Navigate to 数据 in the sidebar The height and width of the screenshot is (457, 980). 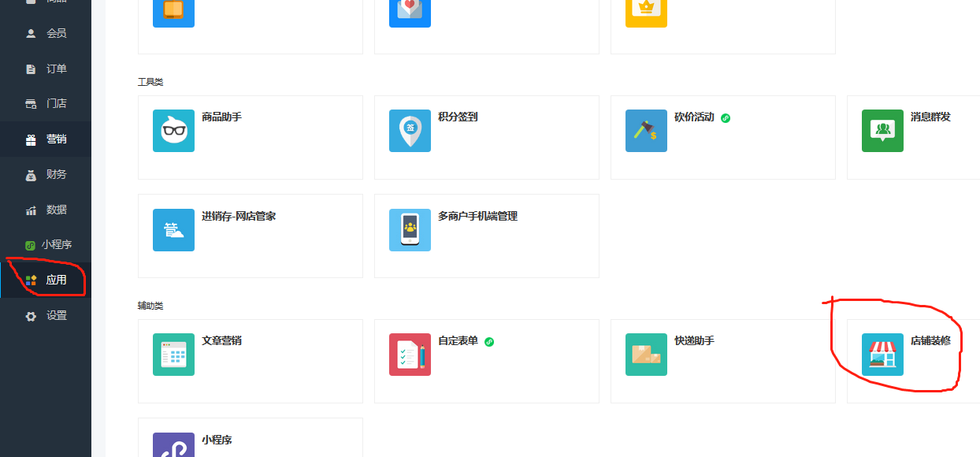46,210
